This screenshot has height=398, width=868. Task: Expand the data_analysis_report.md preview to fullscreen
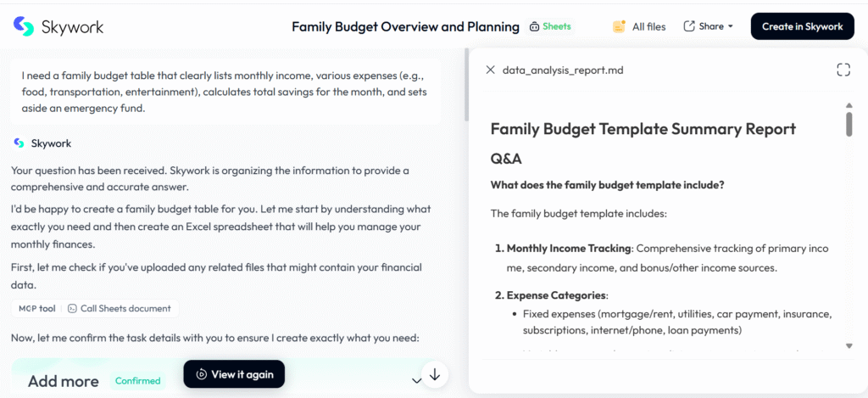pos(843,70)
